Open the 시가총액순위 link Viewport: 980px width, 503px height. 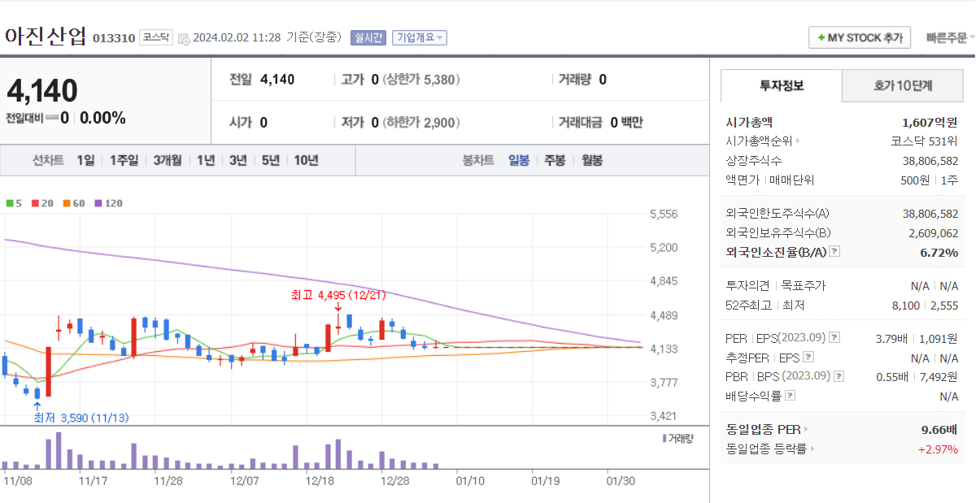[x=763, y=141]
